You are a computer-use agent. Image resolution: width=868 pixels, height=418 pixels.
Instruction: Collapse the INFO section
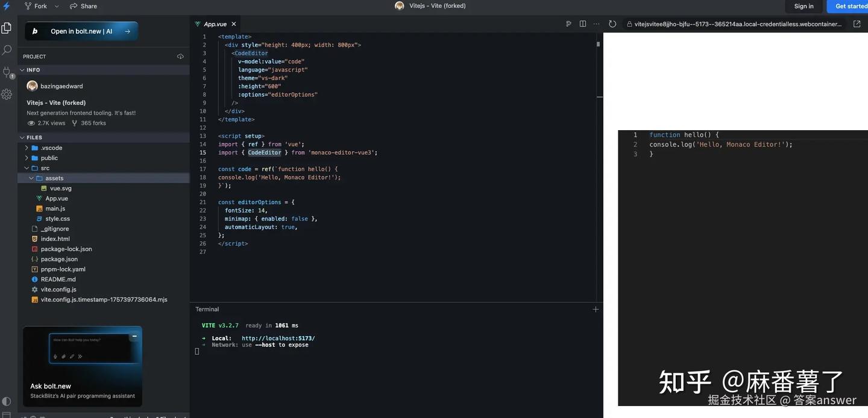click(x=22, y=69)
